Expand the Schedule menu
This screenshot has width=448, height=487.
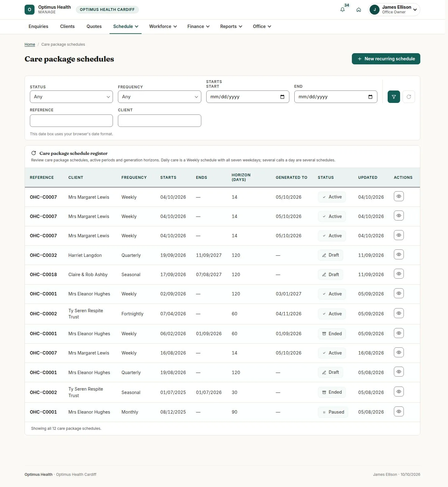coord(126,26)
